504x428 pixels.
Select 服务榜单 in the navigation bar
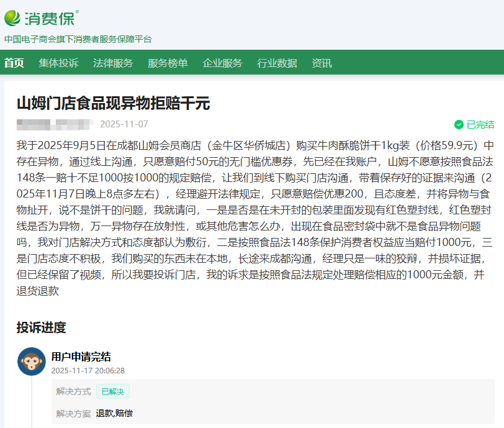click(168, 63)
